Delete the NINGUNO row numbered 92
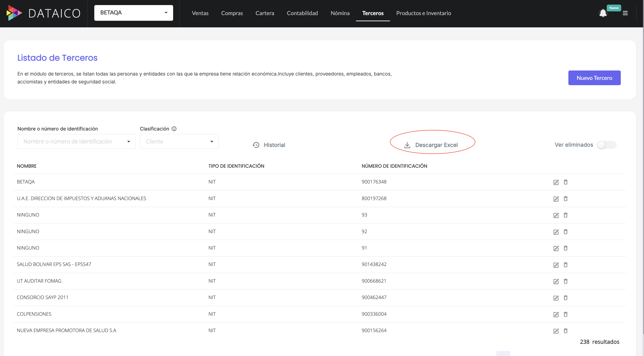The height and width of the screenshot is (356, 644). click(x=566, y=232)
